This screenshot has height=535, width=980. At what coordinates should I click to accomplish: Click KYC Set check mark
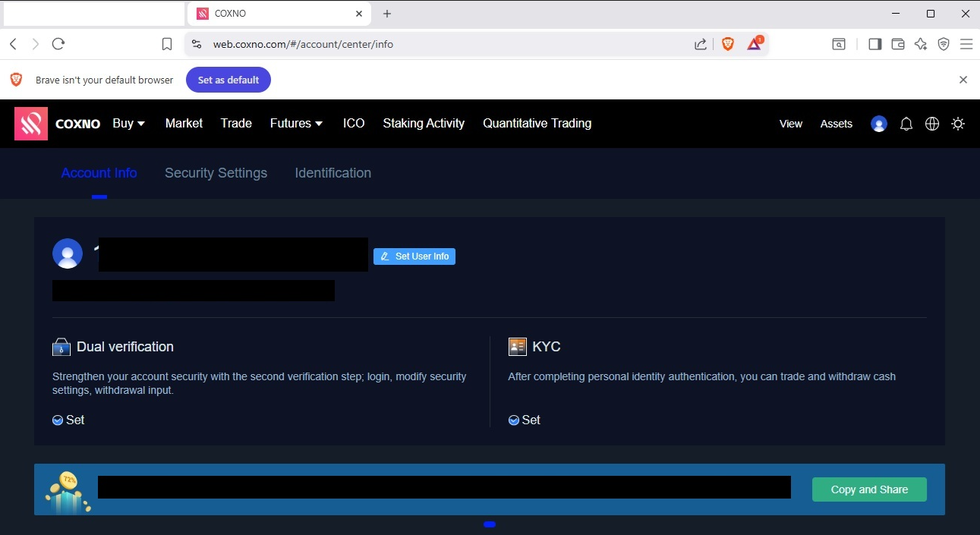click(514, 420)
